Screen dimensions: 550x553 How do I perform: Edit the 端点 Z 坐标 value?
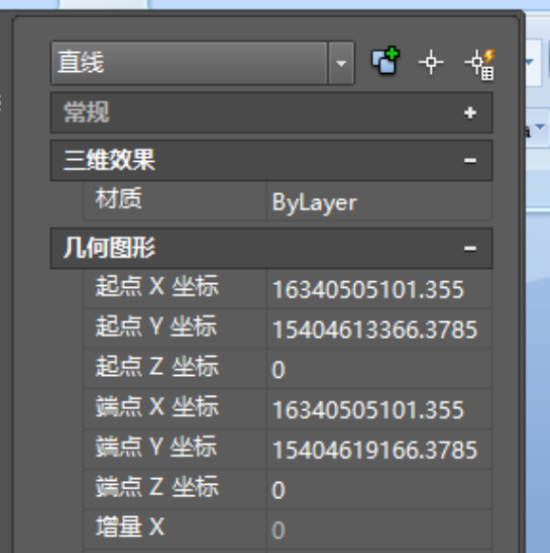click(x=379, y=490)
